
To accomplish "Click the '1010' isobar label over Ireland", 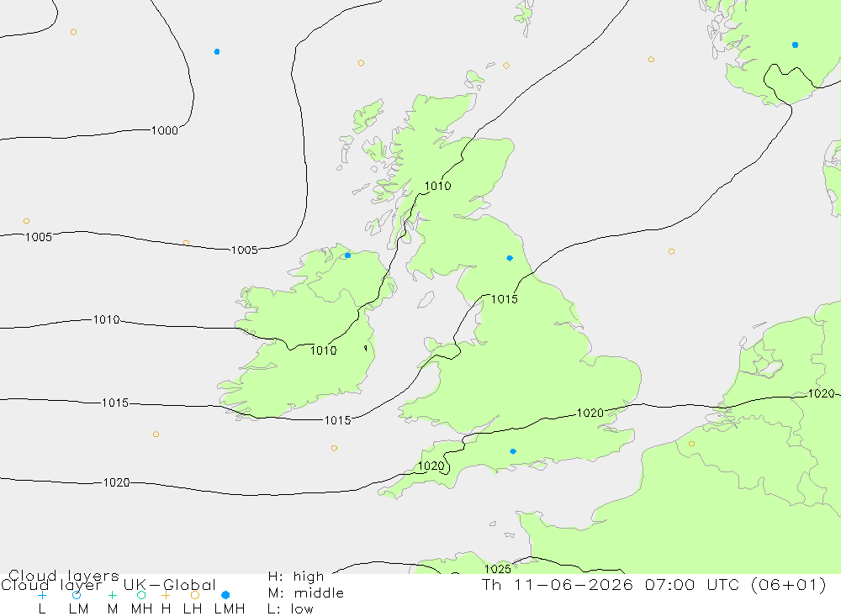I will (x=324, y=350).
